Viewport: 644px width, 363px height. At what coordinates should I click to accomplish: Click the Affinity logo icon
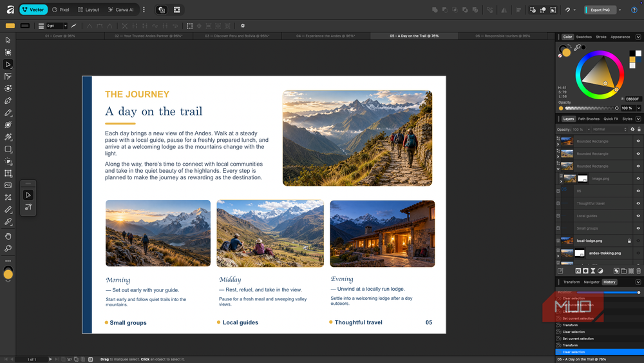(x=10, y=10)
